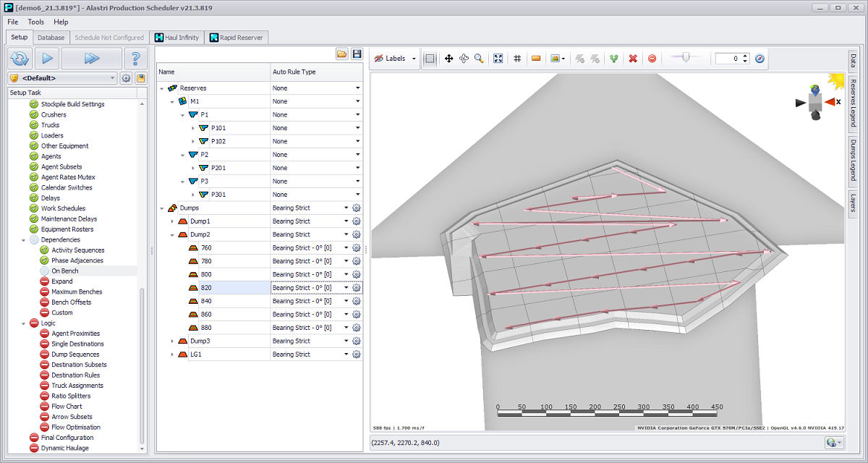This screenshot has height=463, width=868.
Task: Click the pan tool in the viewport toolbar
Action: click(x=448, y=59)
